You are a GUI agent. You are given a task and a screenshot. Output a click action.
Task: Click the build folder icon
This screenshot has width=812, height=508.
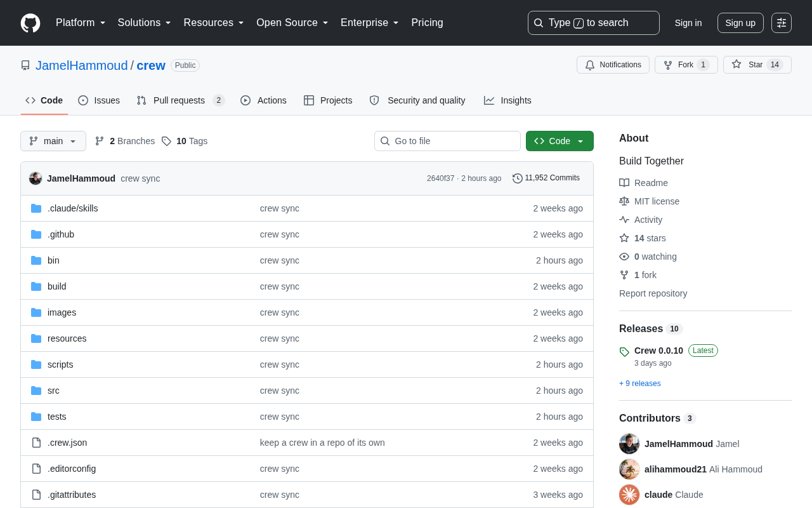click(36, 286)
